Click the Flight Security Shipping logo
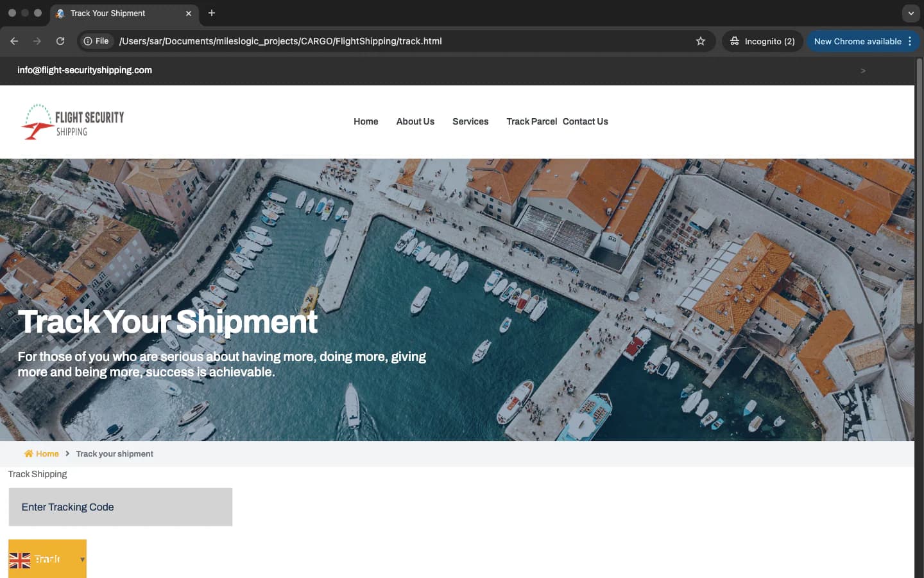 tap(73, 121)
